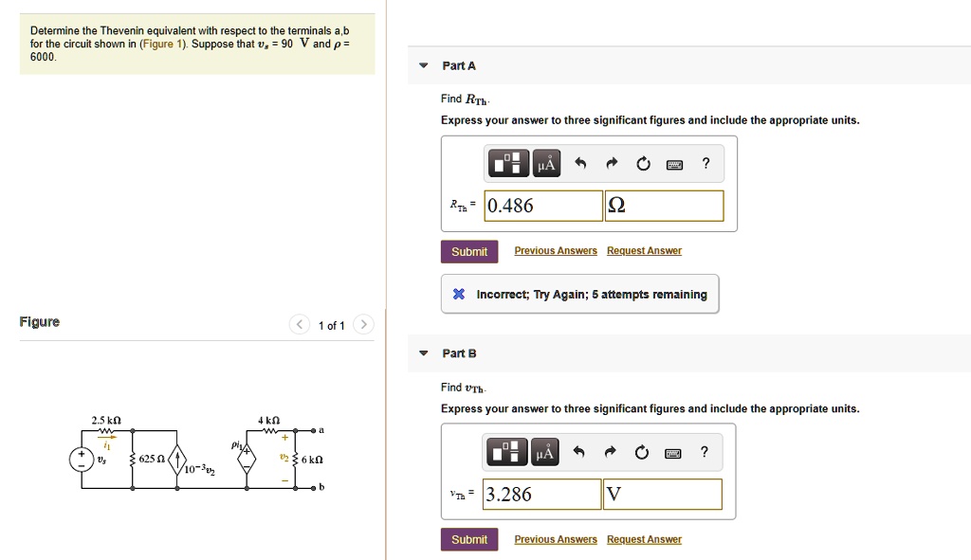
Task: Open the equation template palette in Part B
Action: pyautogui.click(x=508, y=452)
